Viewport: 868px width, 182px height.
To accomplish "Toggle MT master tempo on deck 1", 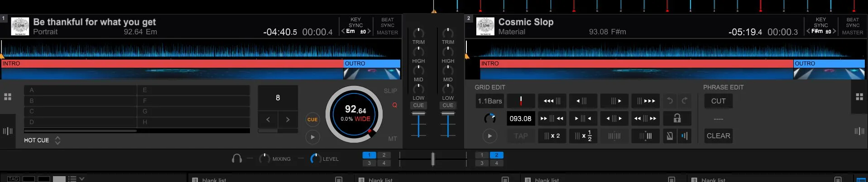I will 392,139.
